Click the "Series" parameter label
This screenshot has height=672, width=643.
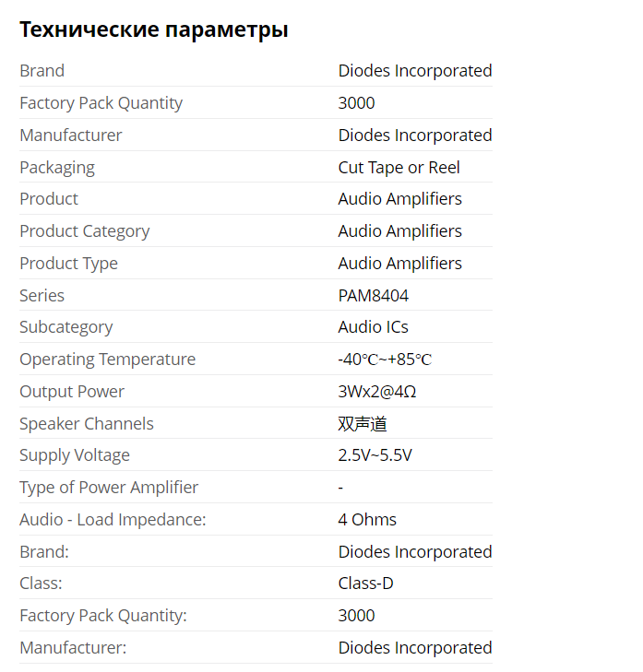(x=42, y=296)
